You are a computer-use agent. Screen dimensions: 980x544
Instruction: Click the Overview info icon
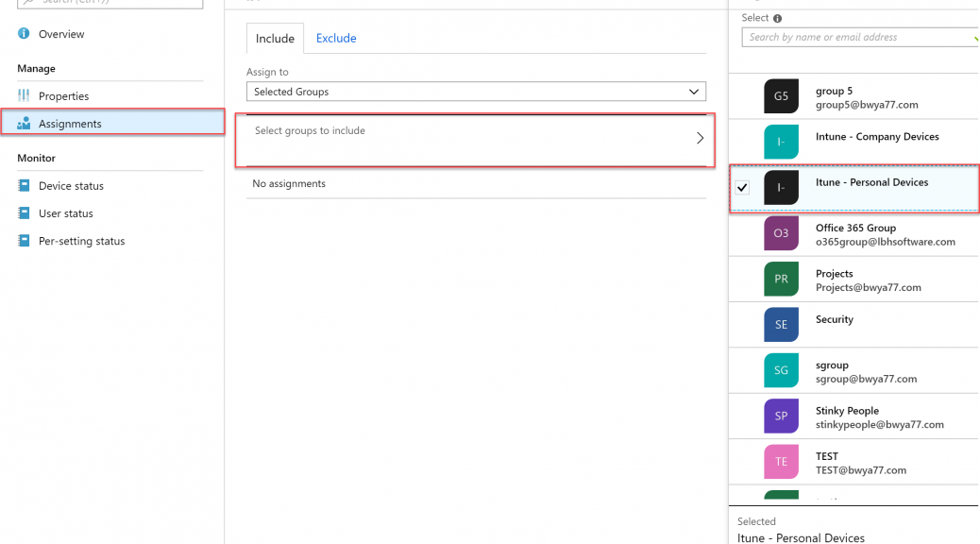point(24,33)
